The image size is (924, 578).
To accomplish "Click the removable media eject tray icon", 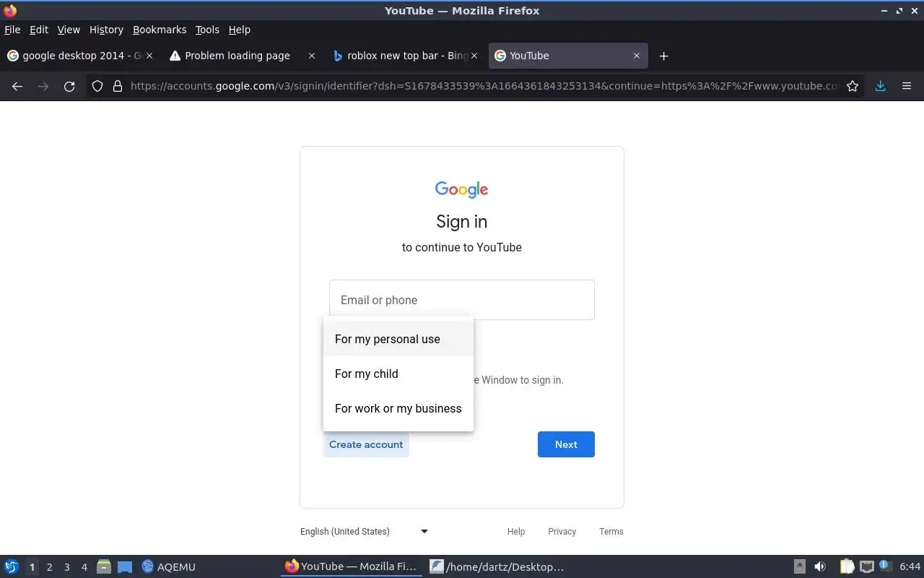I will pos(800,566).
